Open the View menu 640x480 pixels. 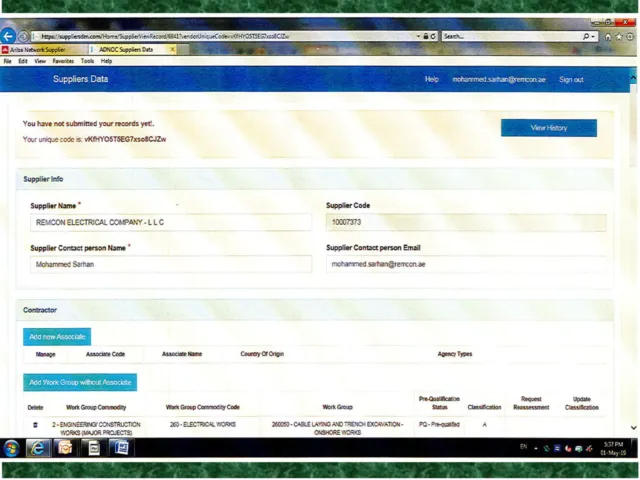click(x=40, y=61)
